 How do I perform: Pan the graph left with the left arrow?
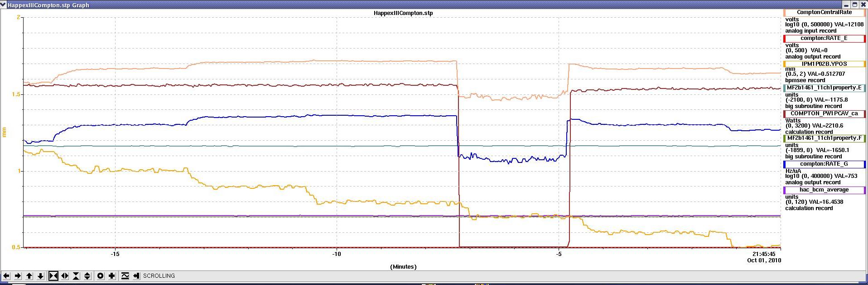click(6, 276)
